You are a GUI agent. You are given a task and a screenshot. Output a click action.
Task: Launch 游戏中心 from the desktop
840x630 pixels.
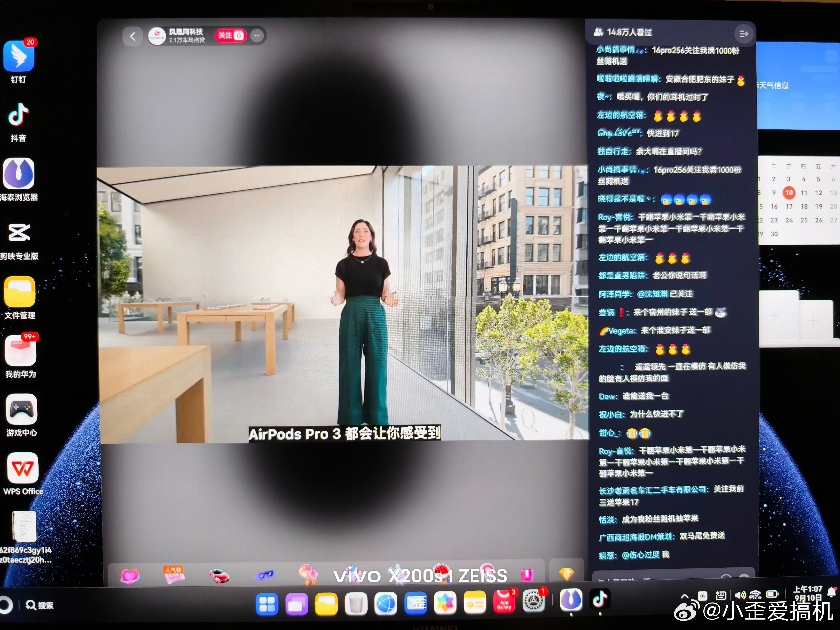pos(22,409)
